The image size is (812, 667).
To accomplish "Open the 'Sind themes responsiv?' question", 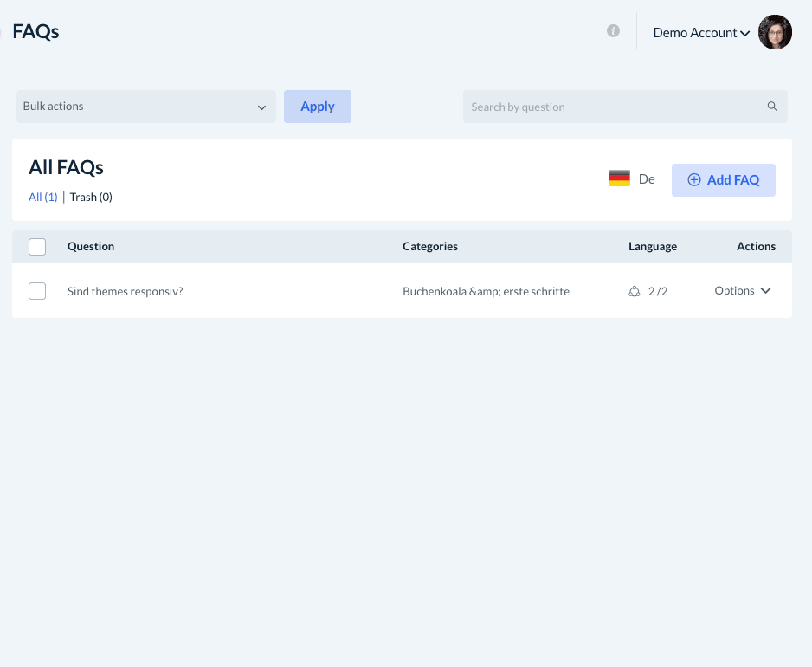I will pyautogui.click(x=126, y=291).
